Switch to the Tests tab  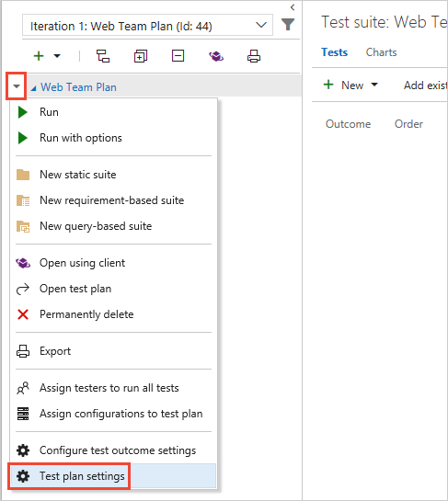tap(334, 52)
